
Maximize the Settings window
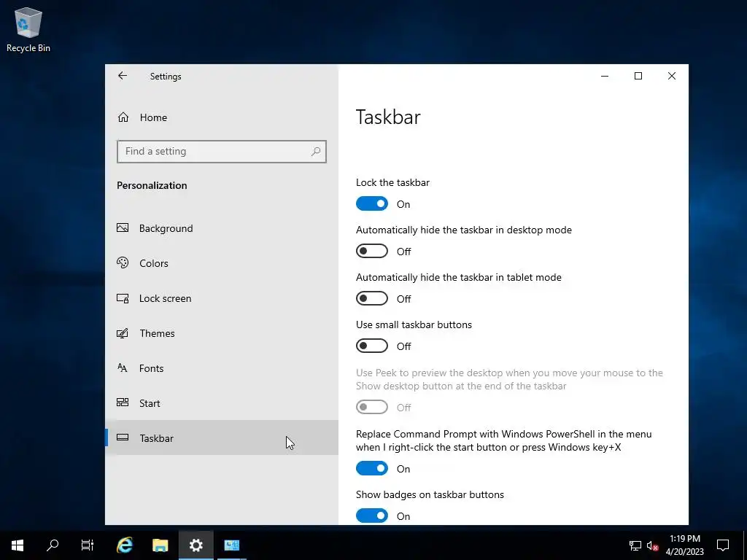(638, 76)
